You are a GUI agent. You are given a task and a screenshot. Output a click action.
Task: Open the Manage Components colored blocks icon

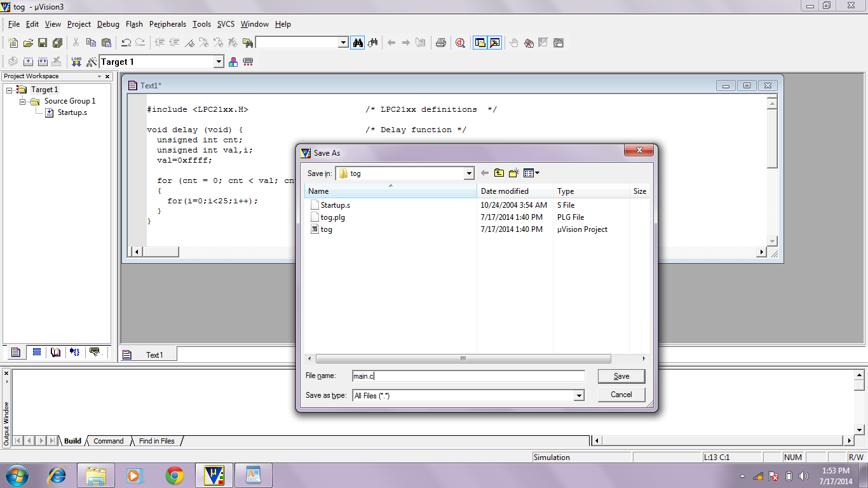click(x=233, y=62)
